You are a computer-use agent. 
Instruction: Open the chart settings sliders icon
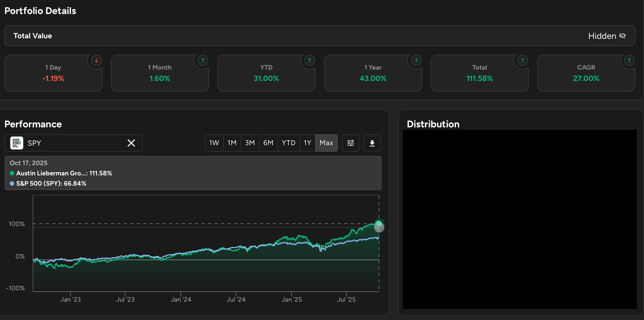(x=350, y=143)
